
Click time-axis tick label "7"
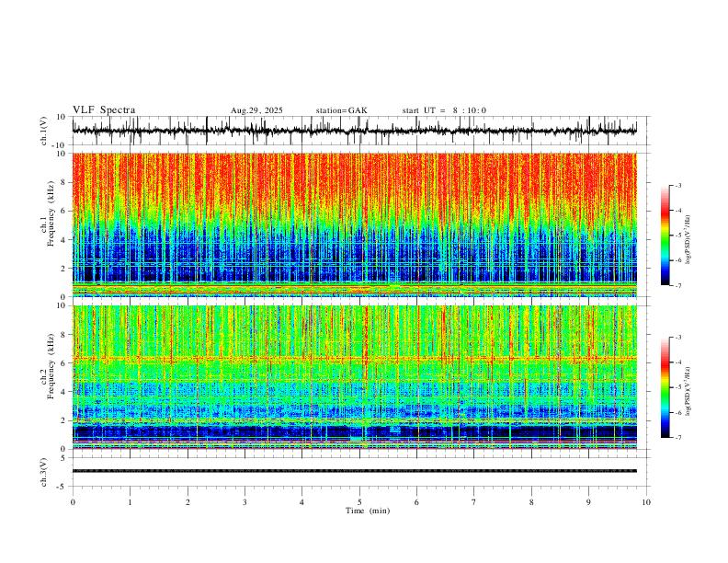coord(474,502)
